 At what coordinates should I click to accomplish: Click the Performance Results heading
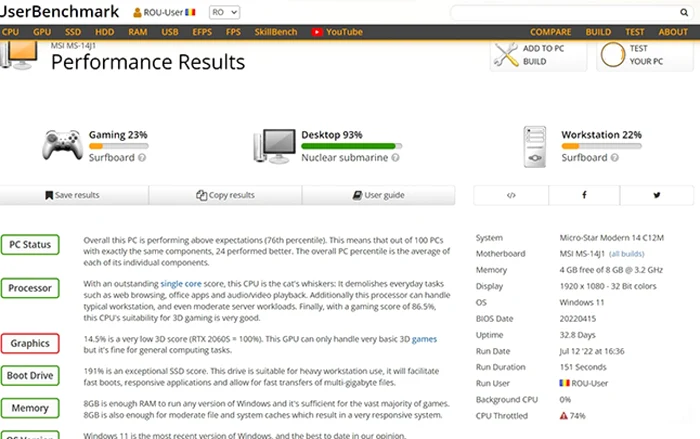[x=148, y=62]
